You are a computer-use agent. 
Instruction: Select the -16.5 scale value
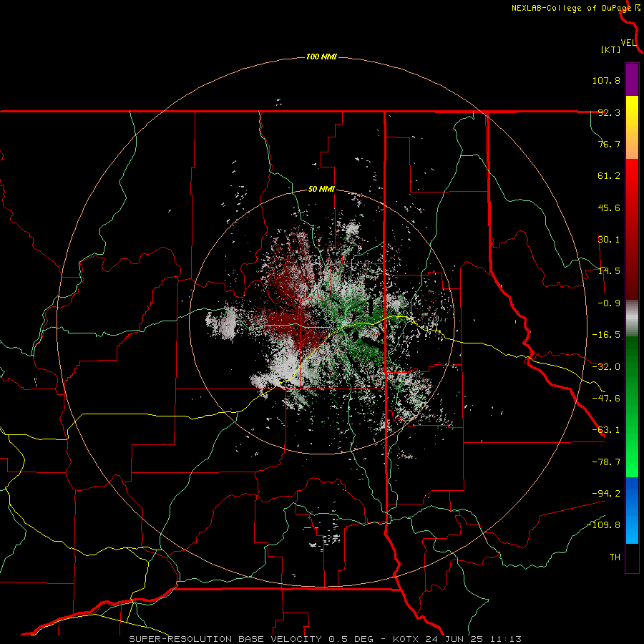coord(606,335)
